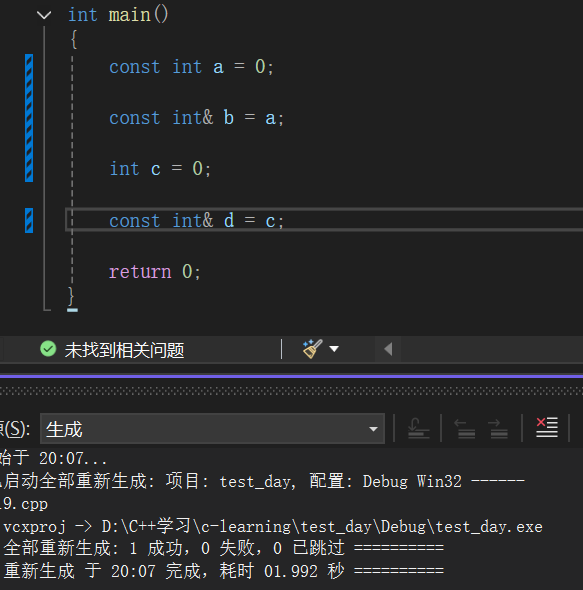Open the output source dropdown showing 生成
Viewport: 583px width, 590px height.
pos(212,429)
